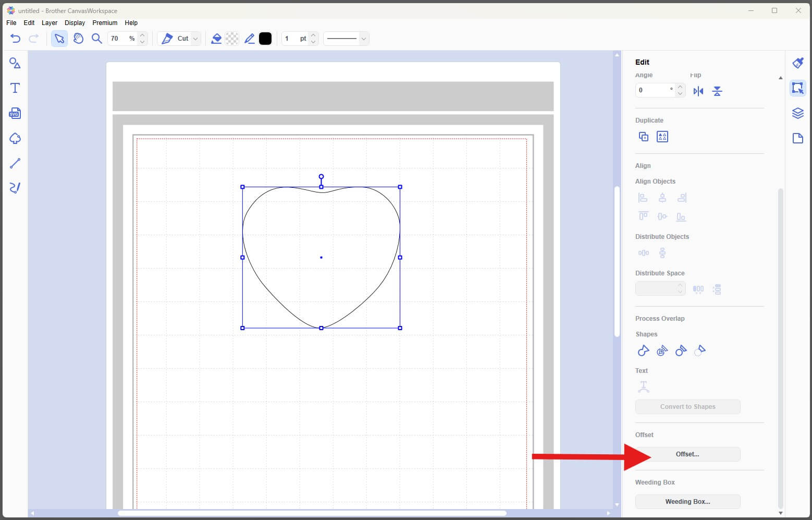Screen dimensions: 812x520
Task: Click the Distribute Space input field
Action: 656,288
